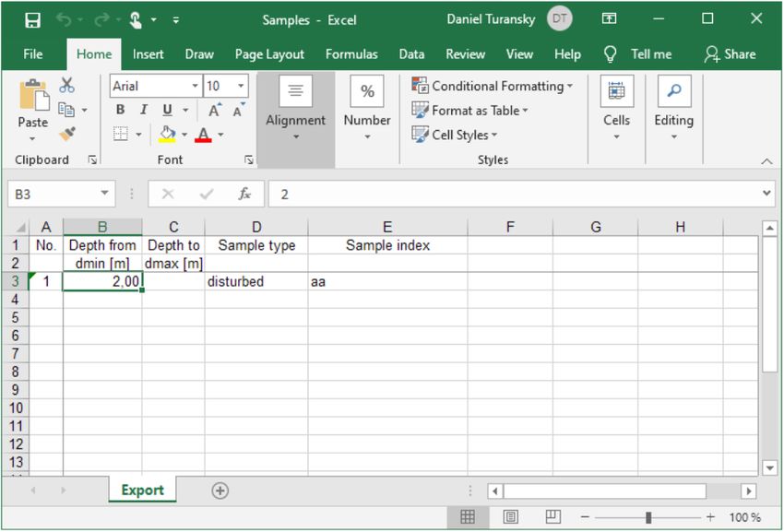Screen dimensions: 784x532
Task: Switch to Page Layout view icon
Action: coord(510,517)
